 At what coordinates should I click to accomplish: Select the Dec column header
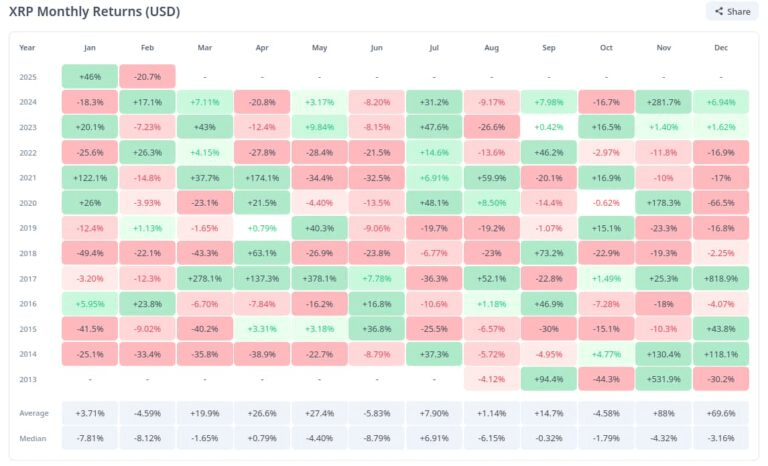[x=721, y=47]
